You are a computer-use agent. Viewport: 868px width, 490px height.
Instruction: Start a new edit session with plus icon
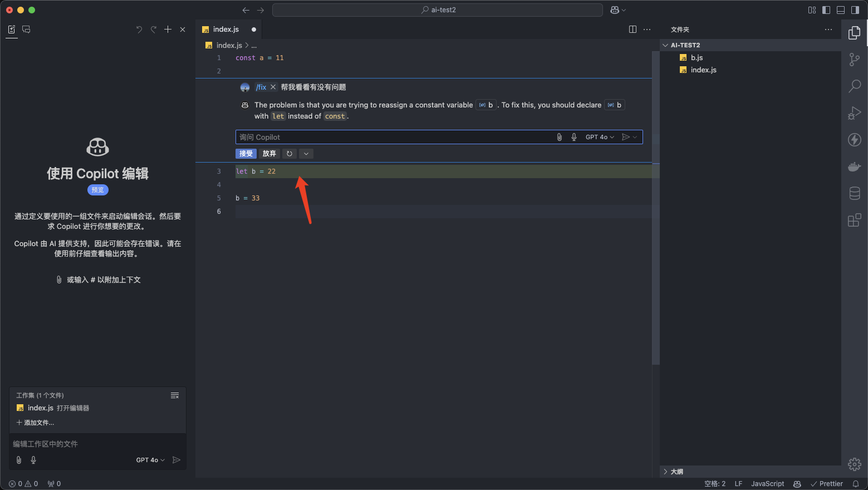pos(168,30)
